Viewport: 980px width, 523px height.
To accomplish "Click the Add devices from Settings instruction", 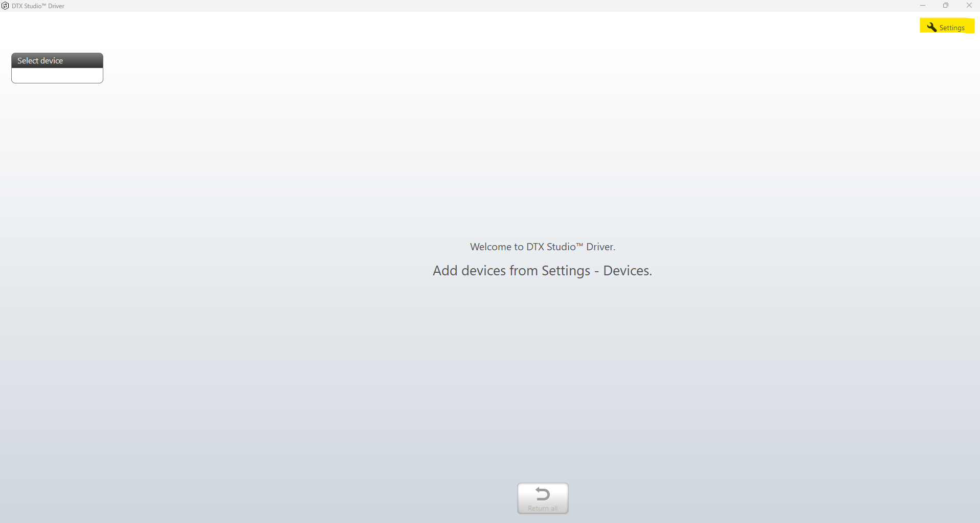I will [542, 271].
